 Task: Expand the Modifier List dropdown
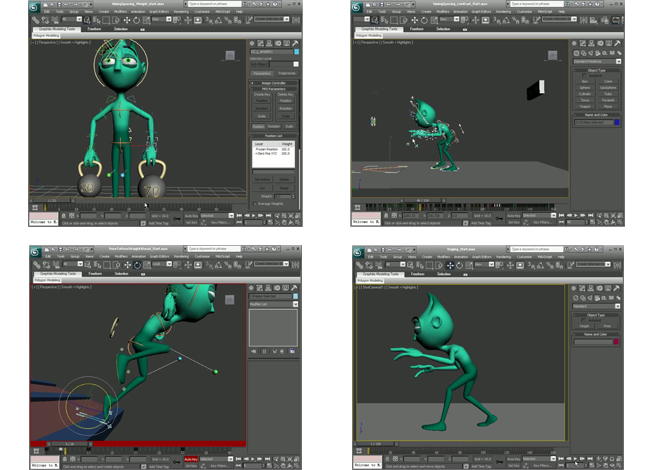point(273,304)
